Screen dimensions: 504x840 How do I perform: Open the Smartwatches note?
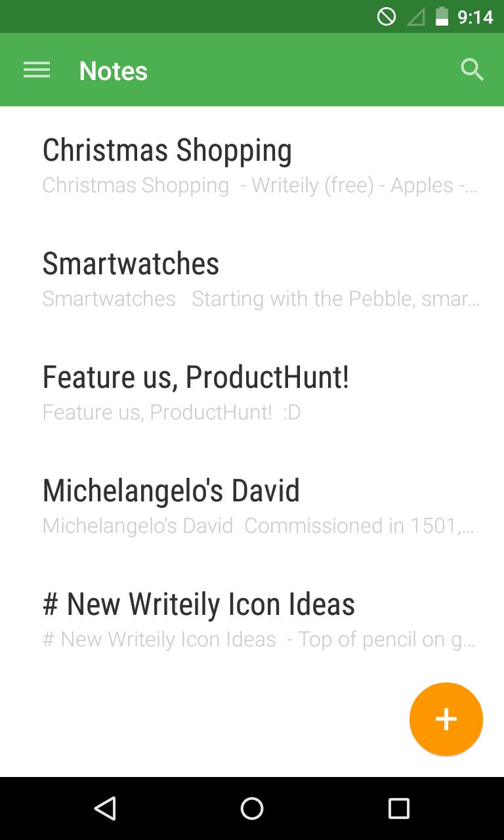pyautogui.click(x=131, y=264)
